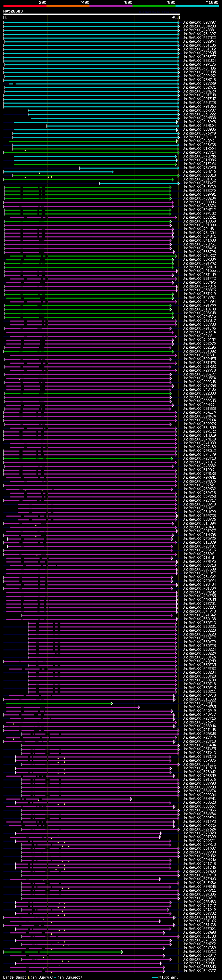Select hit label UniRef100_Q0WR83
This screenshot has height=980, width=222.
pos(199,26)
